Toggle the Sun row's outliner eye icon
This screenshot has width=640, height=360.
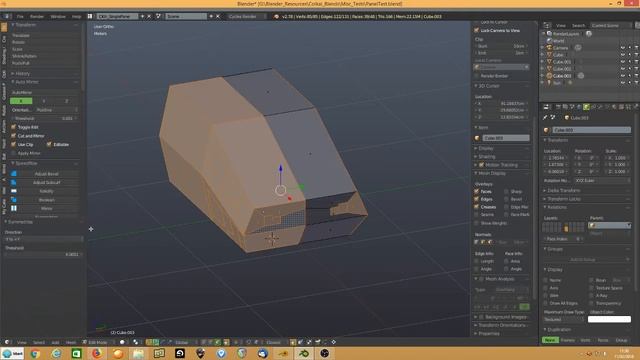click(623, 83)
